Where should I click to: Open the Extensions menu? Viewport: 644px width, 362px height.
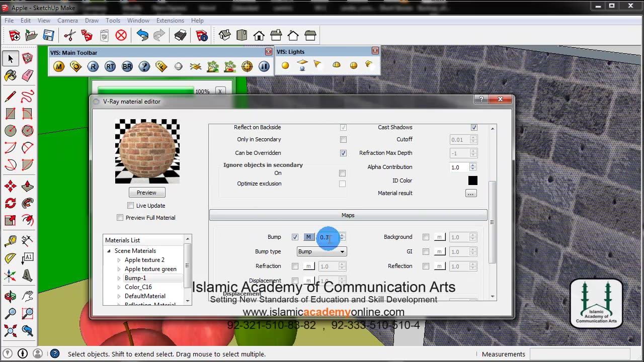coord(170,21)
